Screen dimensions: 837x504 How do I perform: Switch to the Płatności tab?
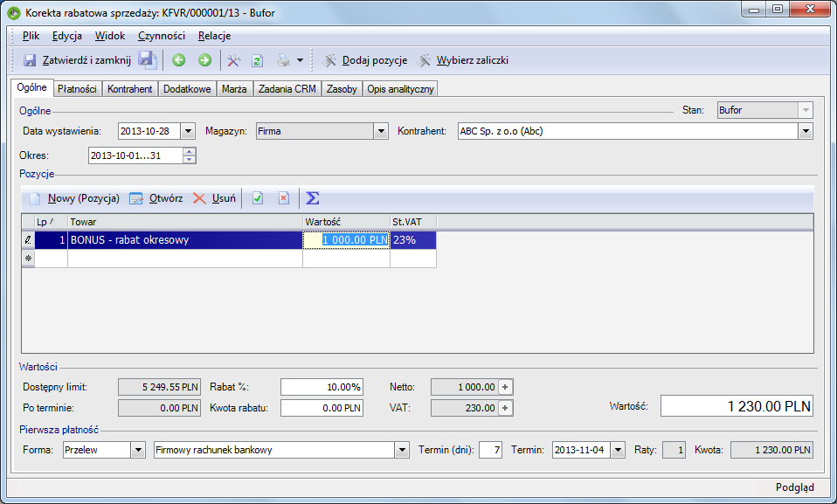pos(78,88)
